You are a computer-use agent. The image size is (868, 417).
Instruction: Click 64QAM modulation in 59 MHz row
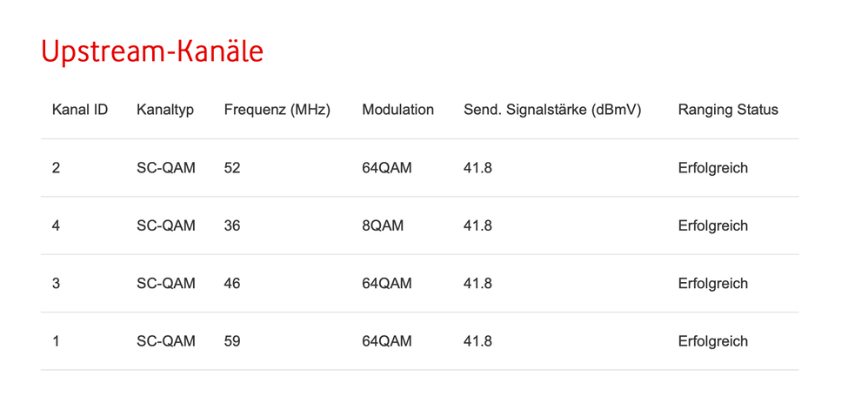tap(386, 341)
